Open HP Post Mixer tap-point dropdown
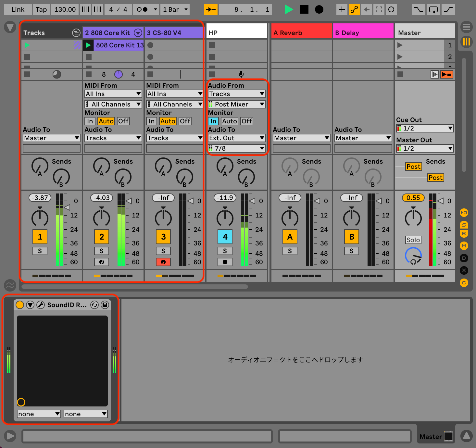The width and height of the screenshot is (476, 448). click(x=237, y=104)
